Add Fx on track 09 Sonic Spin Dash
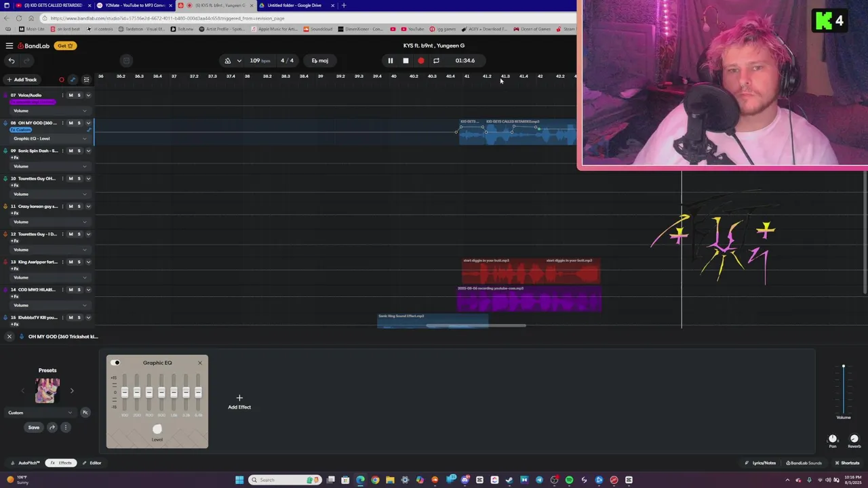The image size is (868, 488). coord(14,157)
